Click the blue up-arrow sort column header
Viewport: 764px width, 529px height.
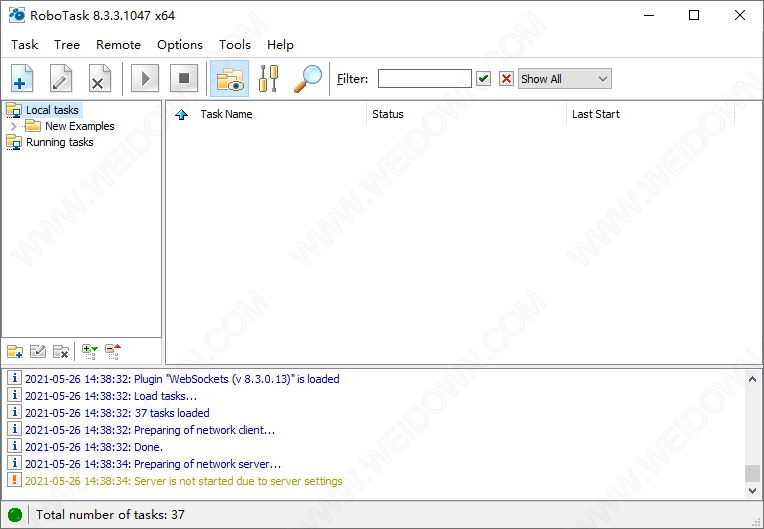[181, 114]
